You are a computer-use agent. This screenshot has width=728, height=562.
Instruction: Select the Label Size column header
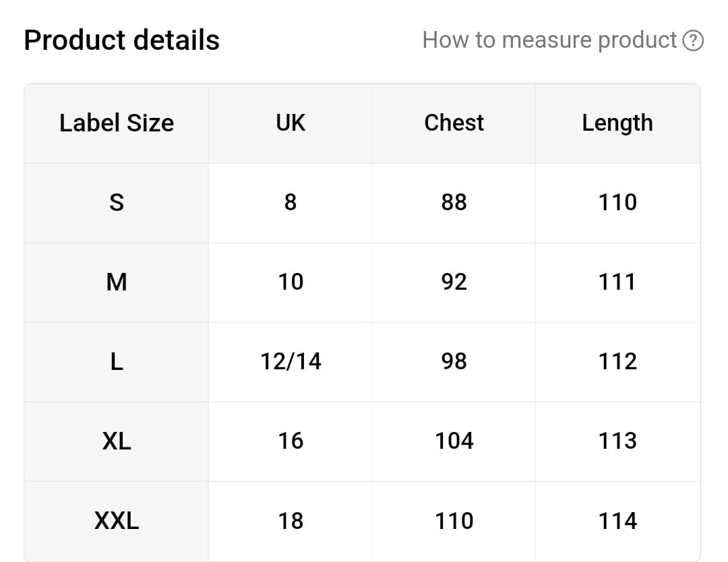[x=117, y=123]
